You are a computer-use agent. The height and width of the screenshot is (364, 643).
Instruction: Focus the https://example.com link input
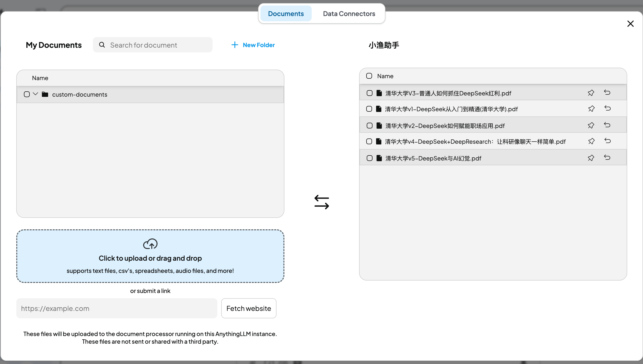[x=117, y=308]
